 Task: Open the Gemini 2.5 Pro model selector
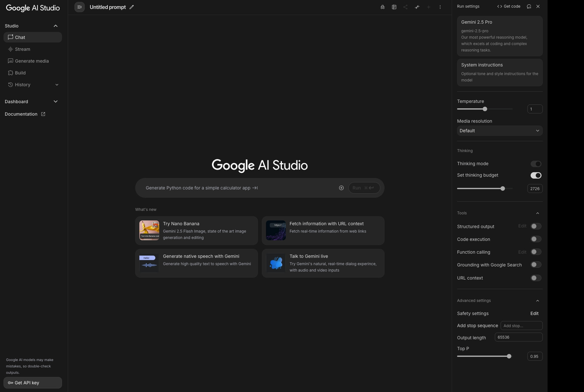pos(500,36)
